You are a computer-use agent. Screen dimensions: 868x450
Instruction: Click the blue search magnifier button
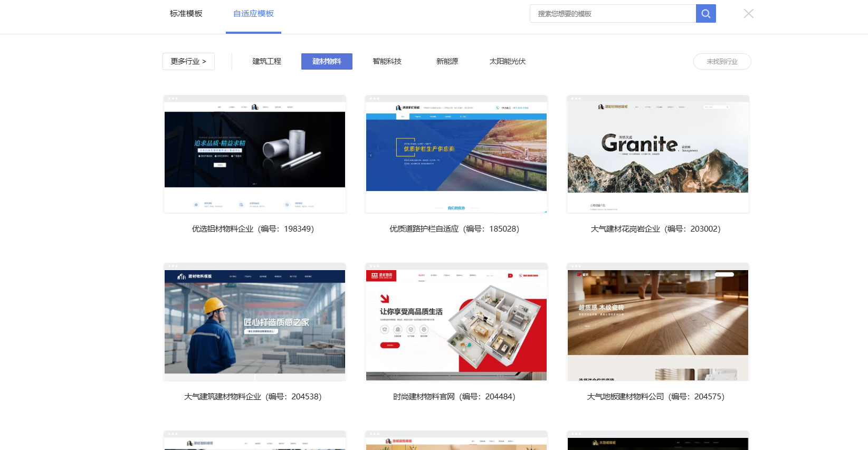[705, 14]
